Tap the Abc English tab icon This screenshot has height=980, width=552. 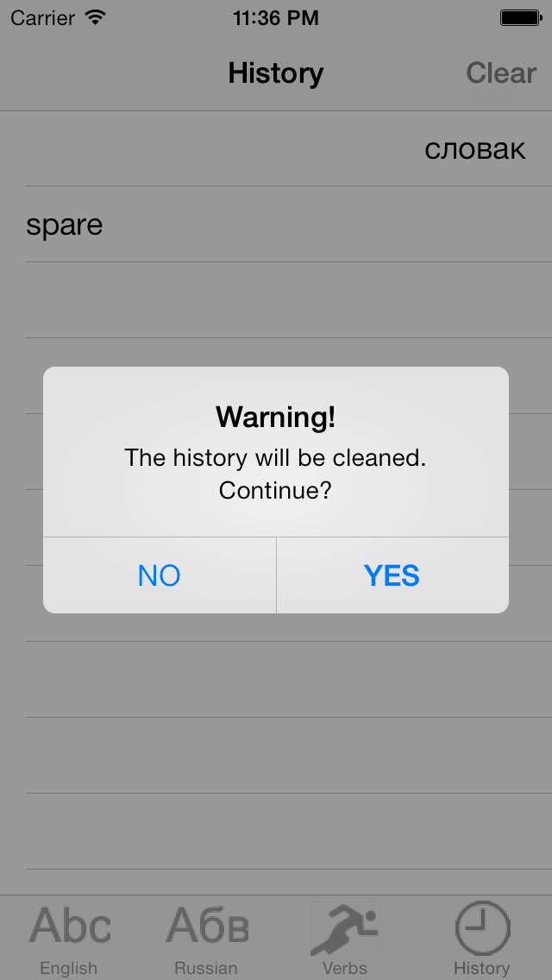[70, 926]
